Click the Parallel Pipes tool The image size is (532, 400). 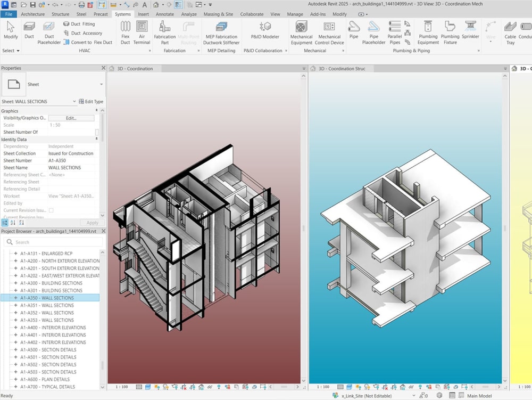click(x=395, y=33)
